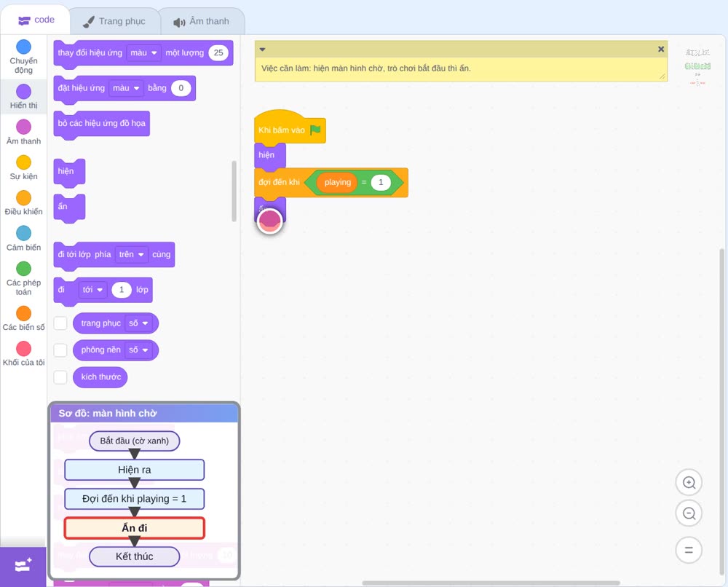Image resolution: width=728 pixels, height=587 pixels.
Task: Select the Các phép toán category circle
Action: coord(23,269)
